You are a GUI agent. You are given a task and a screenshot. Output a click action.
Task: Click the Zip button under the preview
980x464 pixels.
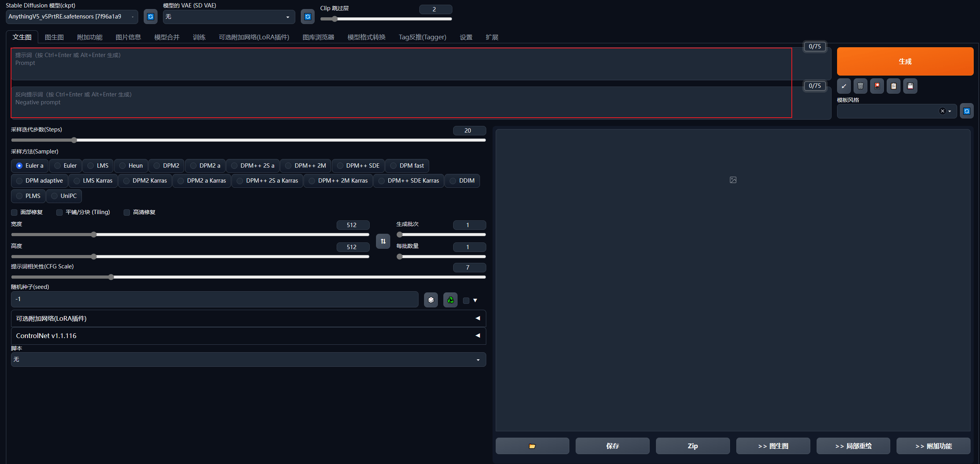click(693, 446)
